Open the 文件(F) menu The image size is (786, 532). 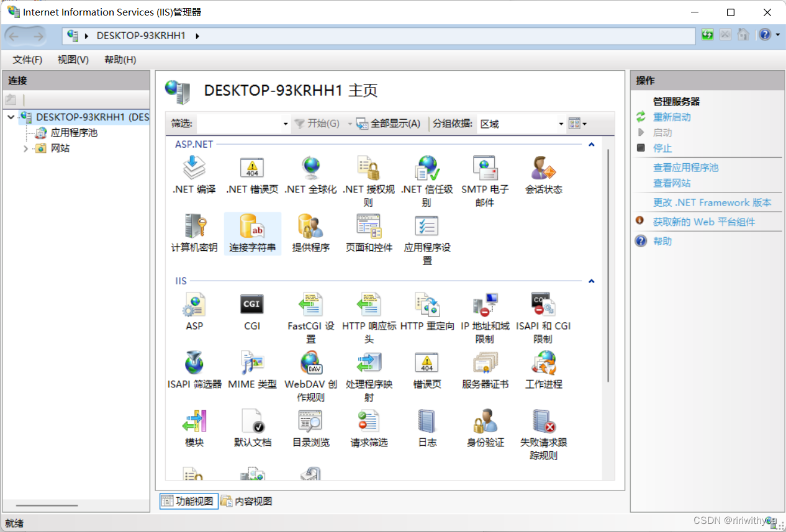coord(27,60)
